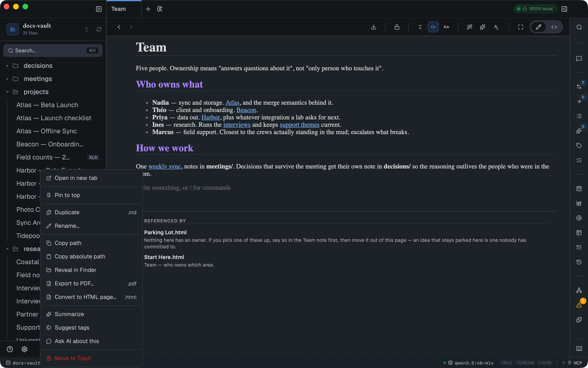
Task: Switch to edit mode pencil toggle
Action: click(x=538, y=27)
